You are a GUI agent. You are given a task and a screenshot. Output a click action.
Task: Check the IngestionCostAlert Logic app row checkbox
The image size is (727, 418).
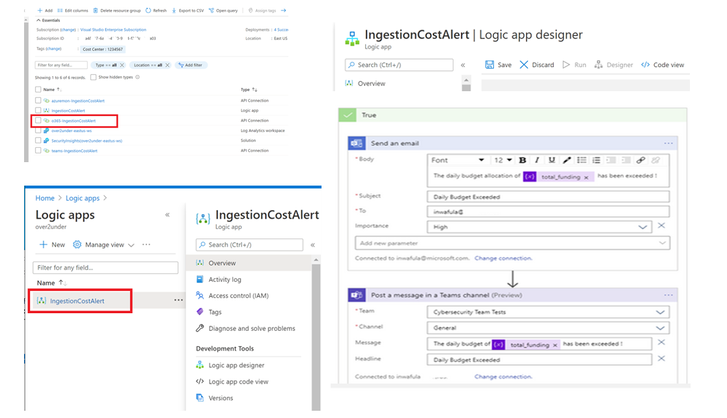click(x=38, y=110)
